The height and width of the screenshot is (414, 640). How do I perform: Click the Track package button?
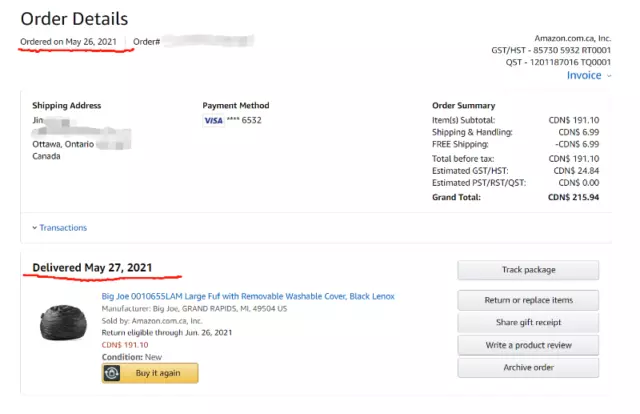click(x=528, y=270)
